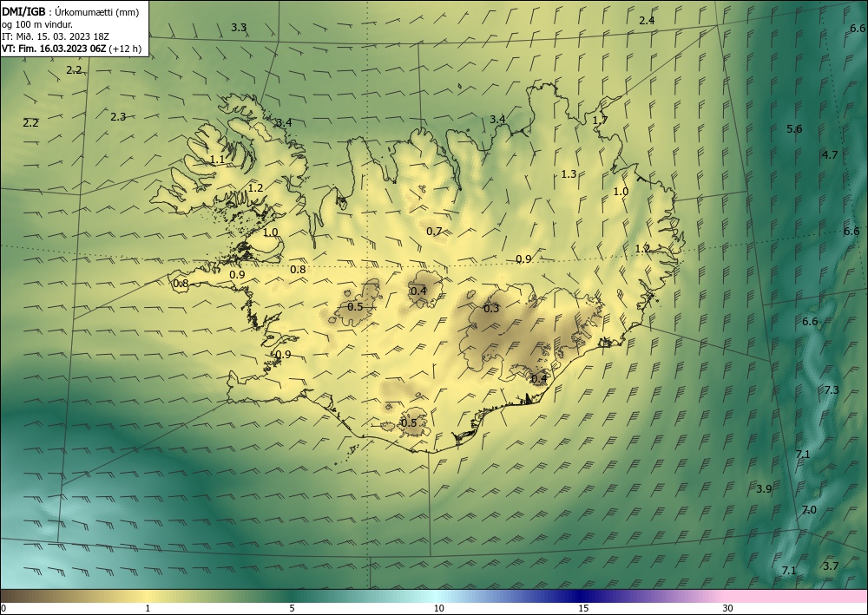
Task: Click the 2.4 value at the top edge
Action: click(x=647, y=21)
